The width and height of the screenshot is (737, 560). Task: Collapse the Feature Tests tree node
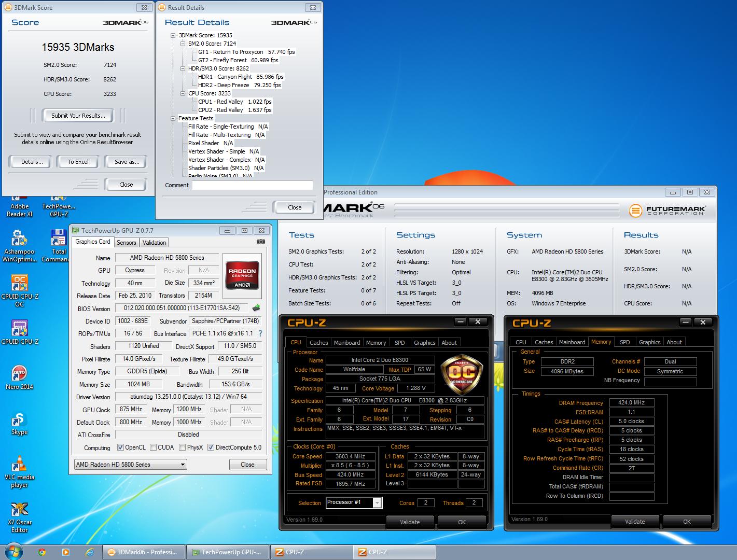173,118
